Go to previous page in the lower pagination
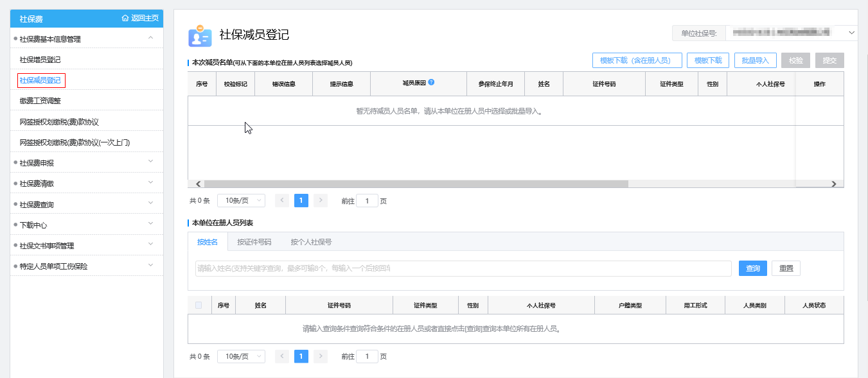868x378 pixels. [x=282, y=356]
